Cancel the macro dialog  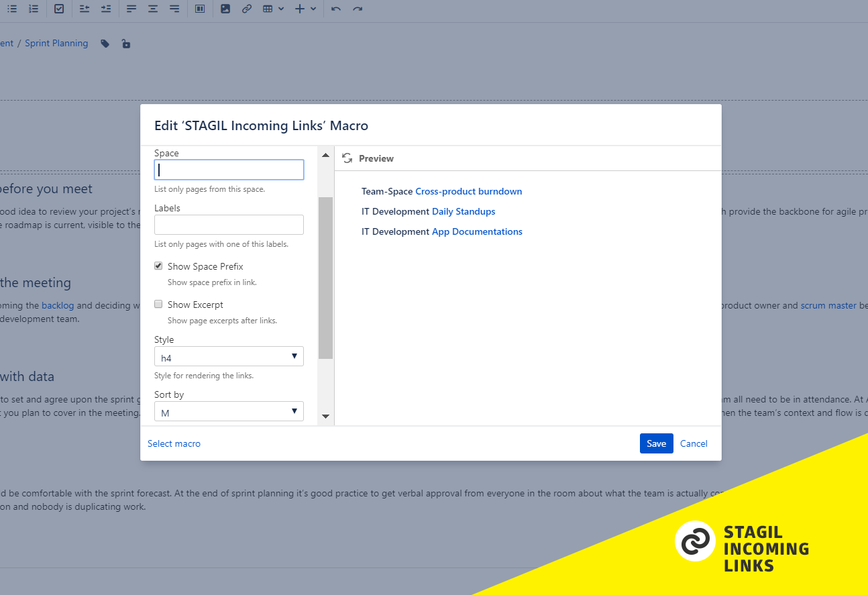point(694,443)
